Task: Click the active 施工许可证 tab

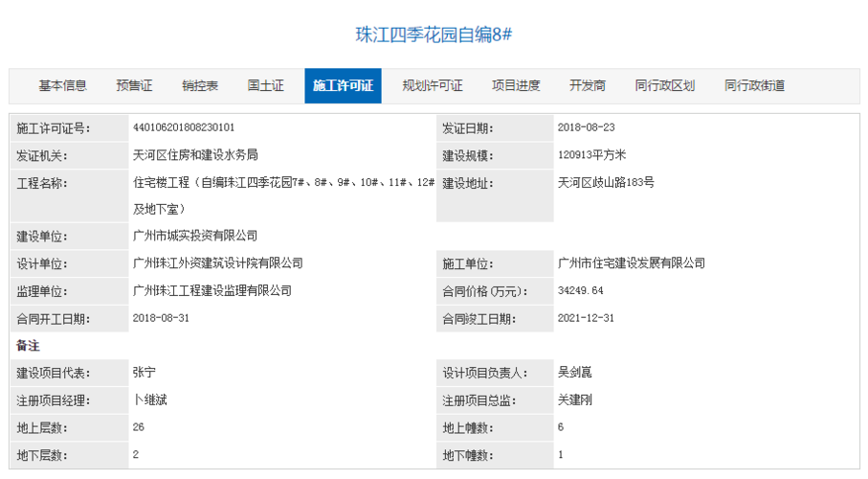Action: pyautogui.click(x=343, y=86)
